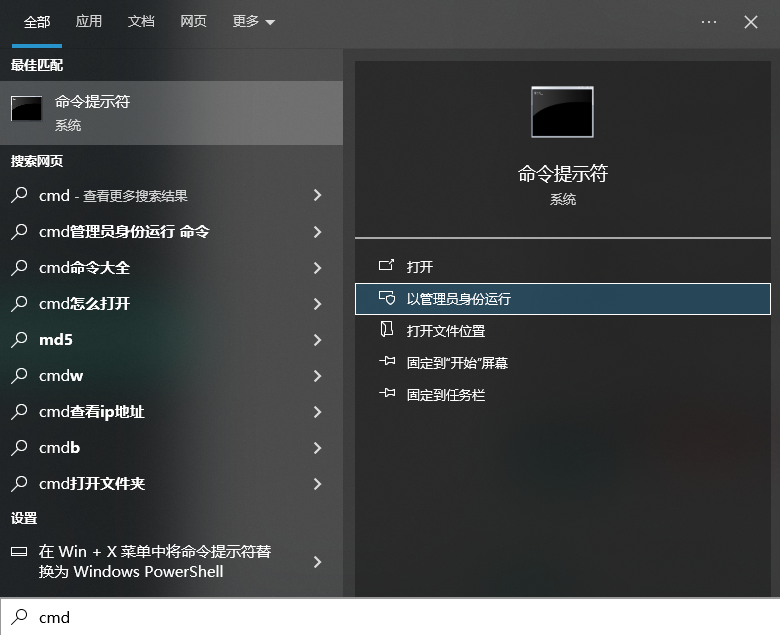Click the pin icon beside 固定到任务栏
The height and width of the screenshot is (635, 780).
tap(387, 393)
